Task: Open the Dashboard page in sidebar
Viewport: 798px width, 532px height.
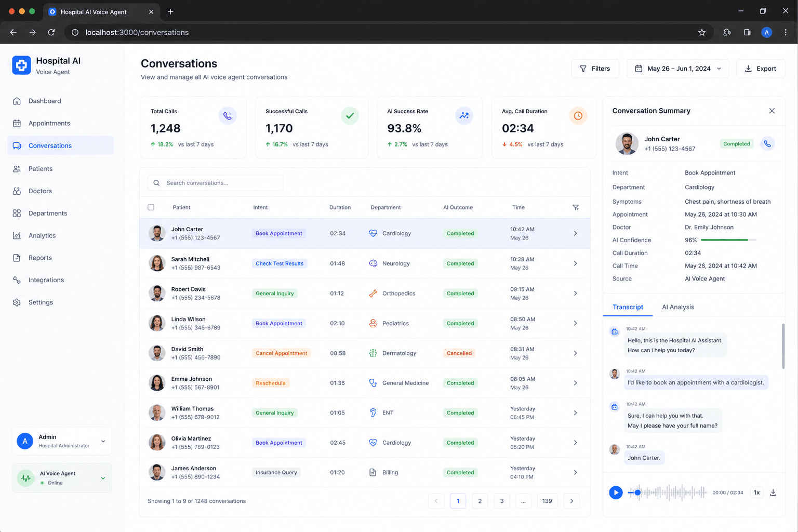Action: coord(60,101)
